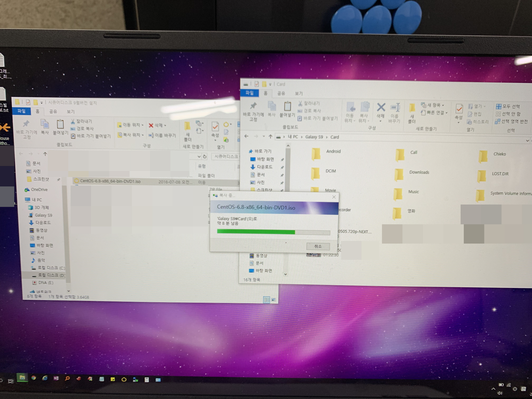Click the refresh icon in the left window address bar
Viewport: 532px width, 399px height.
click(x=205, y=157)
